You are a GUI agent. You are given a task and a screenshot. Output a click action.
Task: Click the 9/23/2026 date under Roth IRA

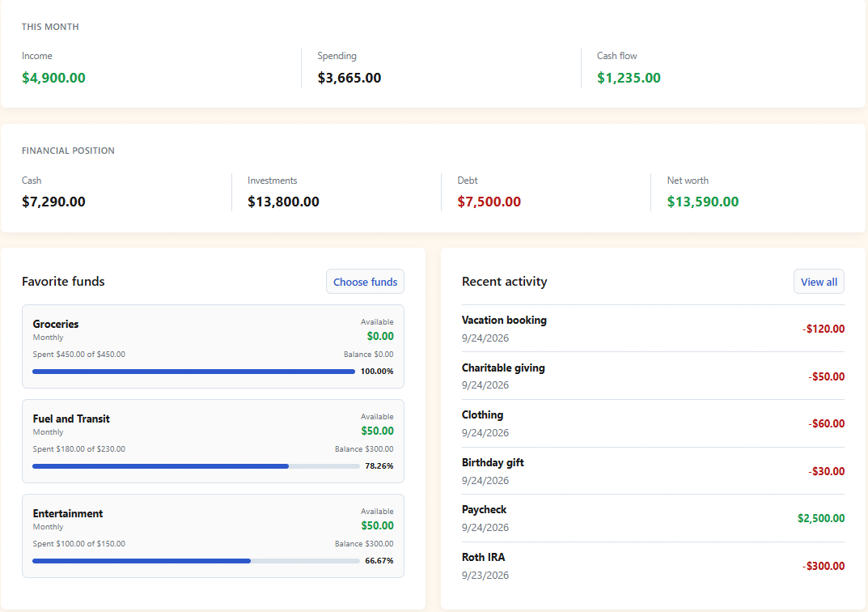pyautogui.click(x=485, y=576)
